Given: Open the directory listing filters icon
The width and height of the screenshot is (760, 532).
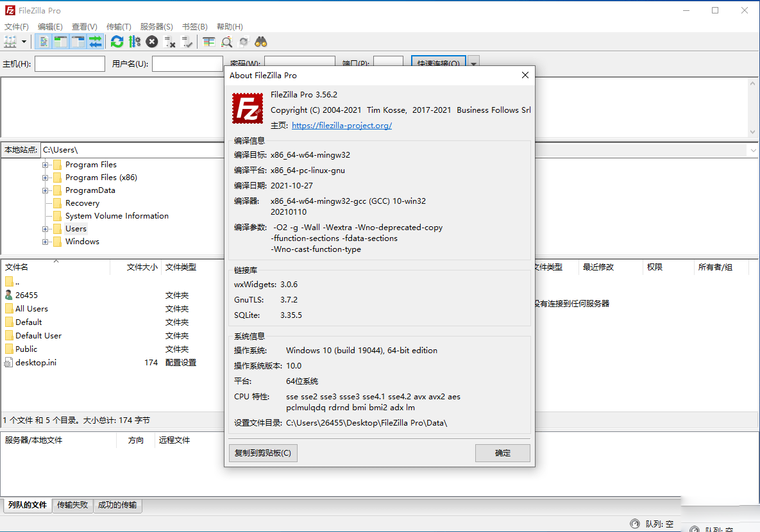Looking at the screenshot, I should (x=209, y=42).
